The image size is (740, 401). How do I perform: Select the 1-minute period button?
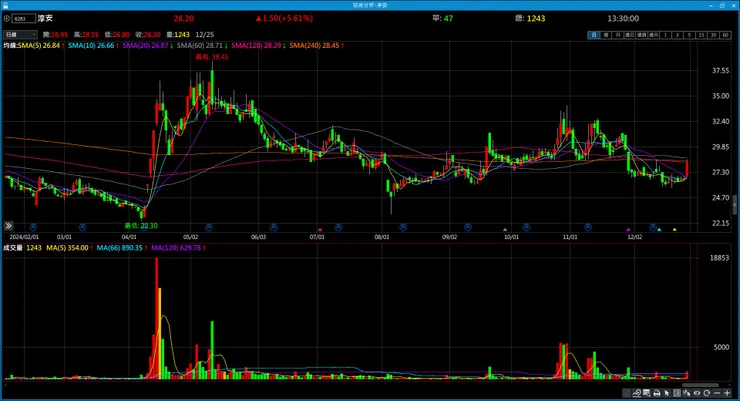pos(665,35)
